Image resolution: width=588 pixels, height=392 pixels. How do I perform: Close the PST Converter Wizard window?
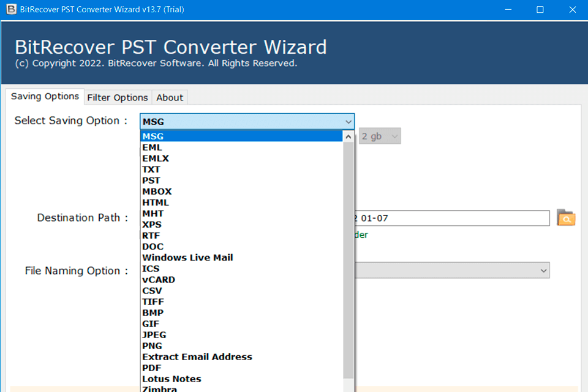coord(572,9)
